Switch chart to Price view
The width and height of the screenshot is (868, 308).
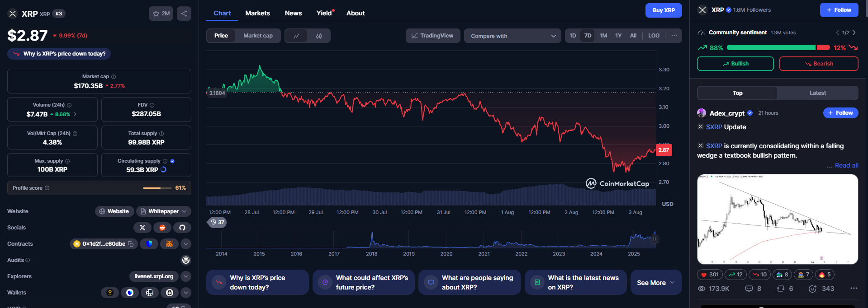click(x=221, y=36)
